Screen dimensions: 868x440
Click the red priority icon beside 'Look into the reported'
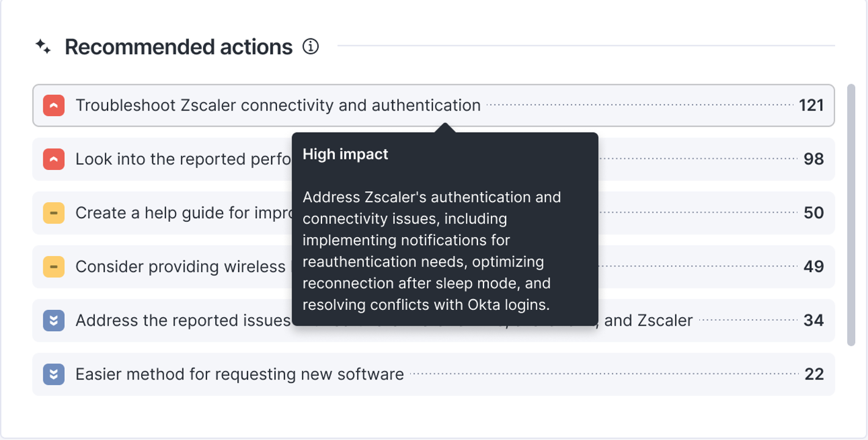[x=54, y=159]
